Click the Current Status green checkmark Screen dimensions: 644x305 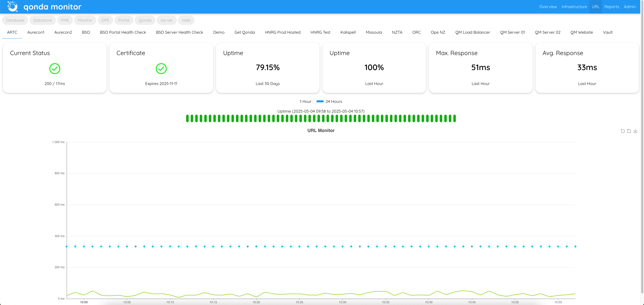55,69
